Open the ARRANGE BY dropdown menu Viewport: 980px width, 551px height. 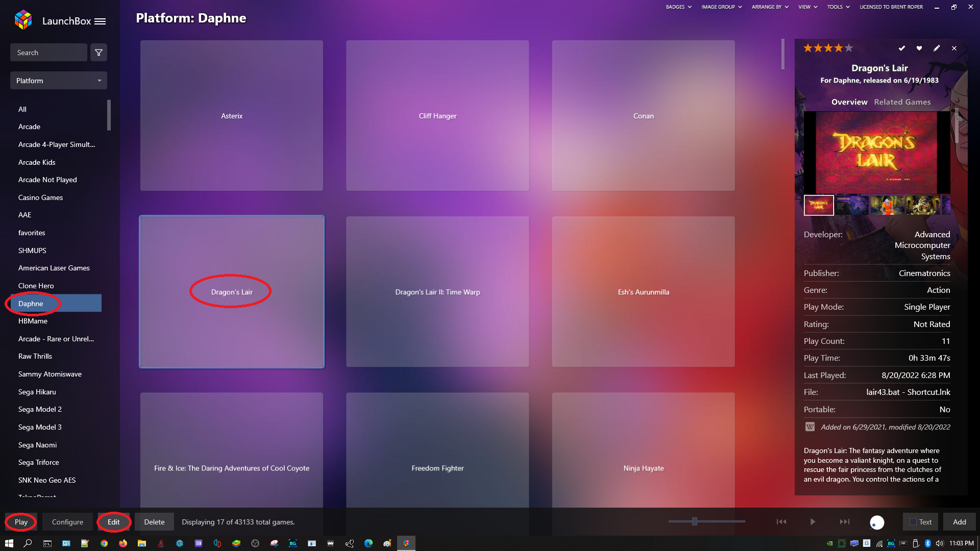tap(770, 7)
